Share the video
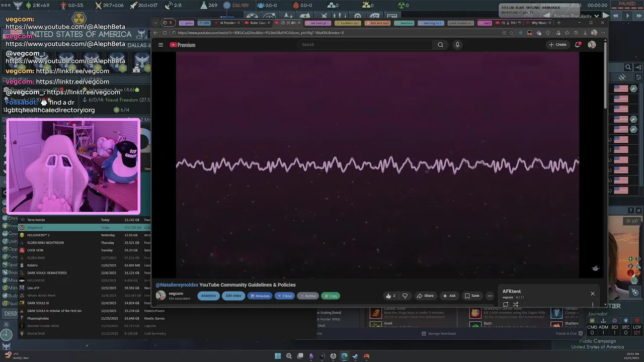Image resolution: width=644 pixels, height=362 pixels. 425,296
